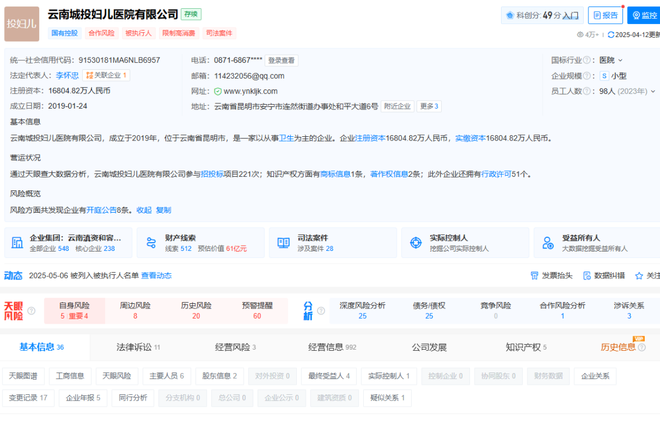Click the 司法案件 book icon
660x426 pixels.
click(283, 242)
